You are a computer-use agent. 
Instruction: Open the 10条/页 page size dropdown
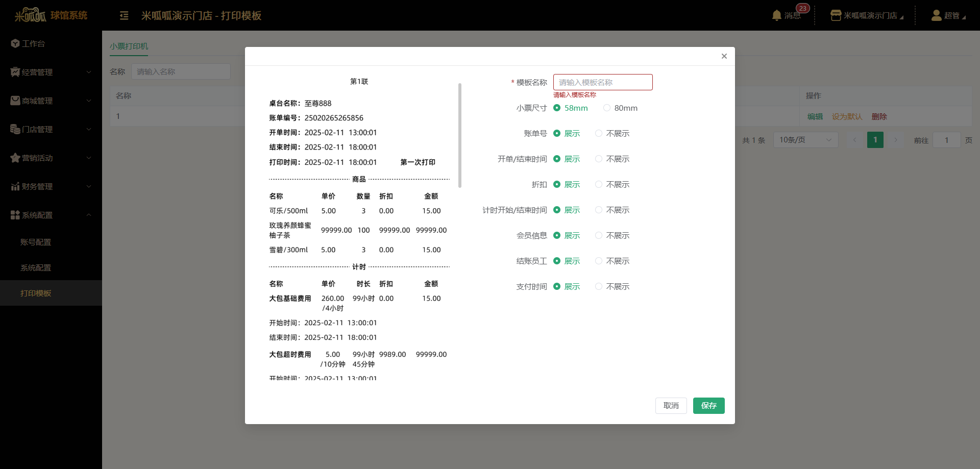[805, 140]
